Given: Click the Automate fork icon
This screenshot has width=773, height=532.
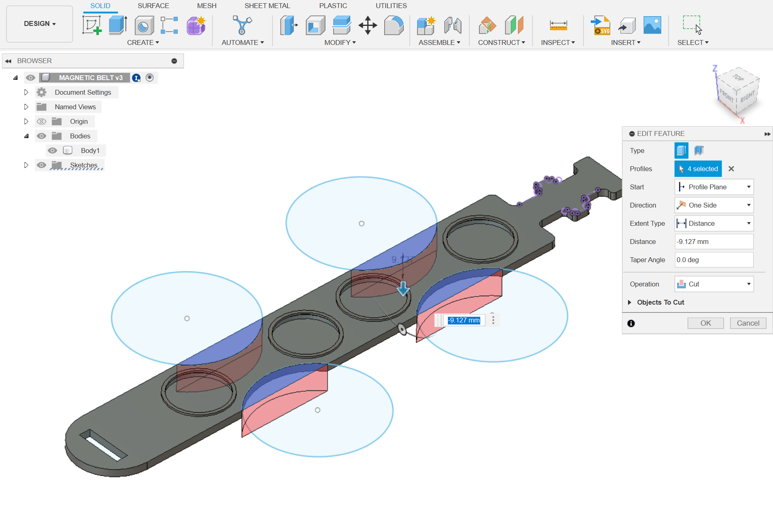Looking at the screenshot, I should tap(242, 25).
